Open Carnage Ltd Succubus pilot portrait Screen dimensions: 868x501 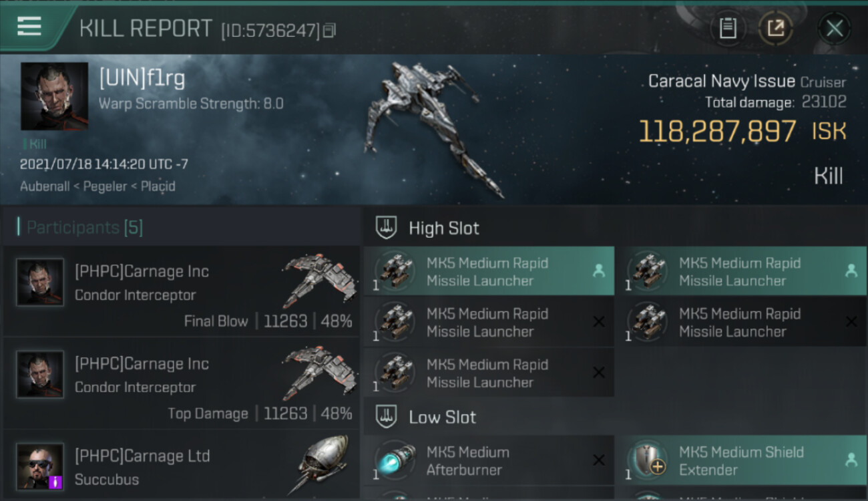point(40,466)
